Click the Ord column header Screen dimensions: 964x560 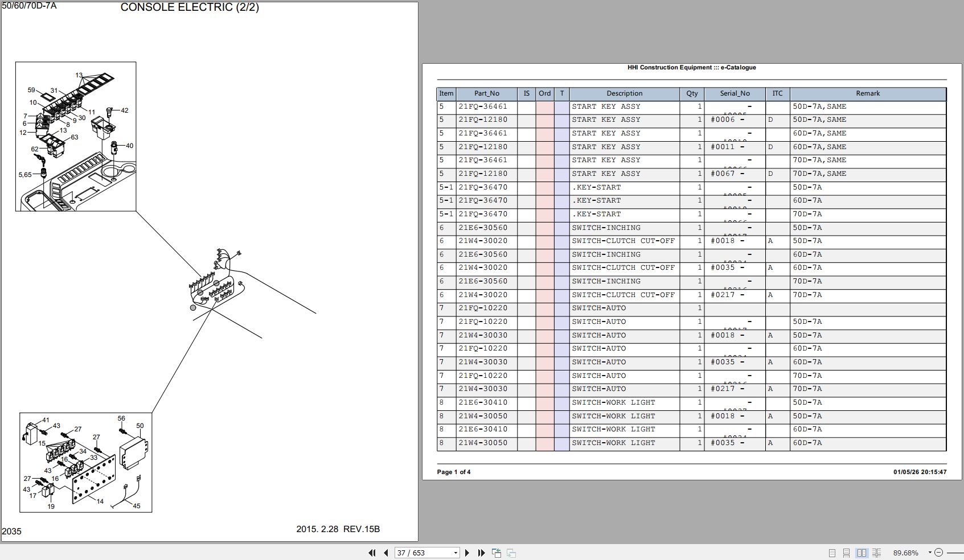point(545,93)
